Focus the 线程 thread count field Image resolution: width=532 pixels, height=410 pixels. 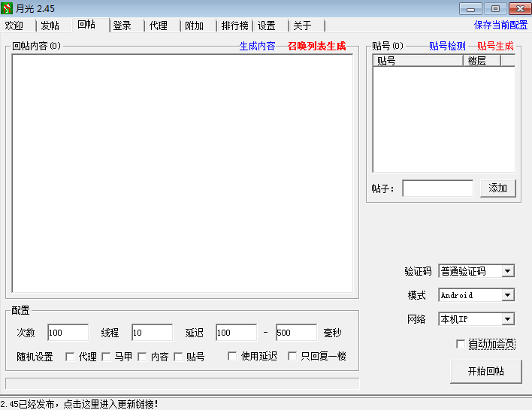point(152,333)
